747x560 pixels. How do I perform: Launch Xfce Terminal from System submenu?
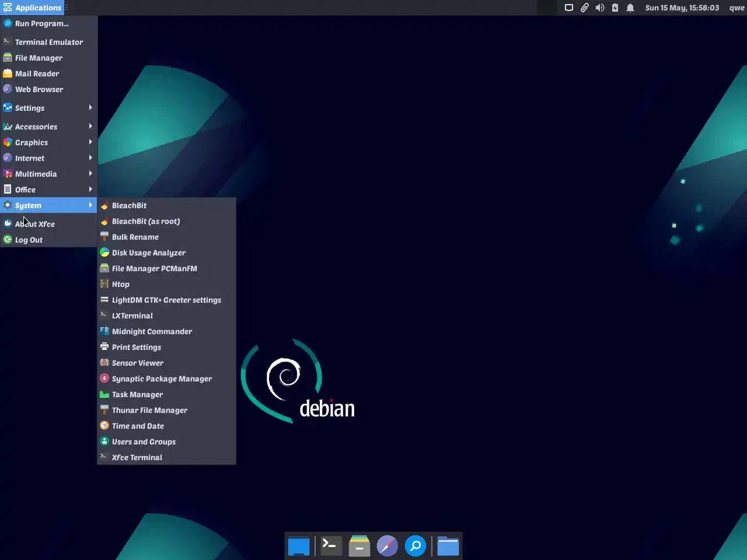click(x=166, y=457)
